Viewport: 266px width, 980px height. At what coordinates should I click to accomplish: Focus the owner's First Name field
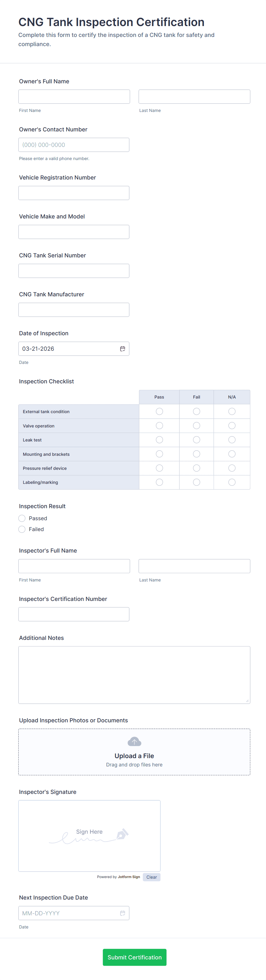pos(74,97)
